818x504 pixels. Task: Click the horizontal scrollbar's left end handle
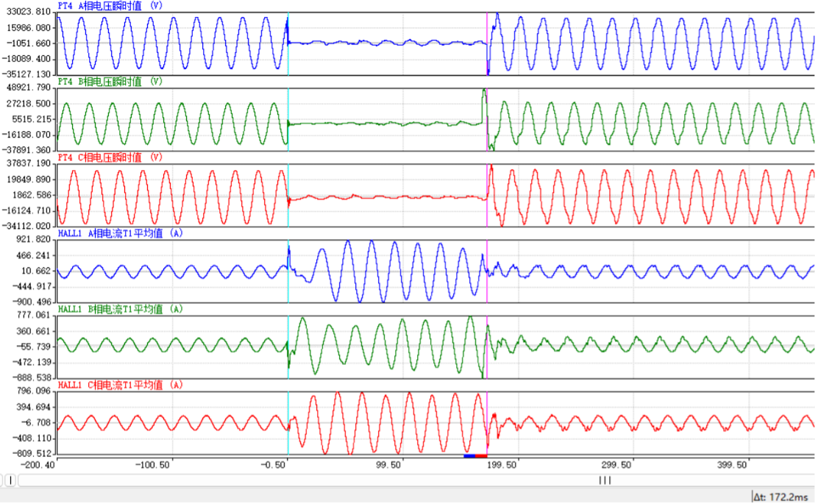(x=11, y=480)
